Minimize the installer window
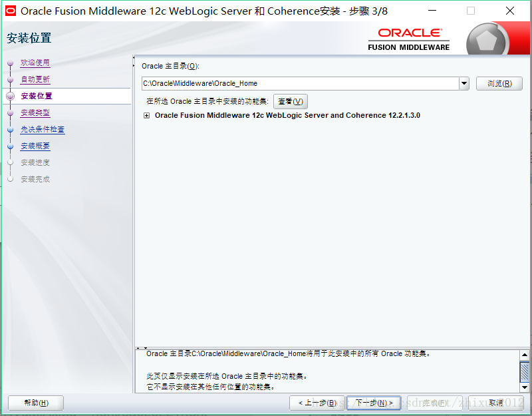This screenshot has height=416, width=532. click(432, 11)
